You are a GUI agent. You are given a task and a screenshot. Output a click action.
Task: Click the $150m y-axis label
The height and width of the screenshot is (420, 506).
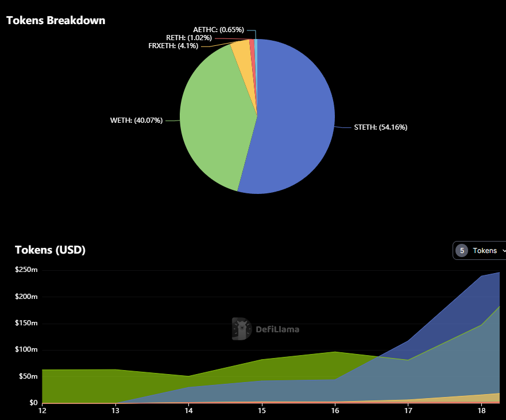(26, 323)
